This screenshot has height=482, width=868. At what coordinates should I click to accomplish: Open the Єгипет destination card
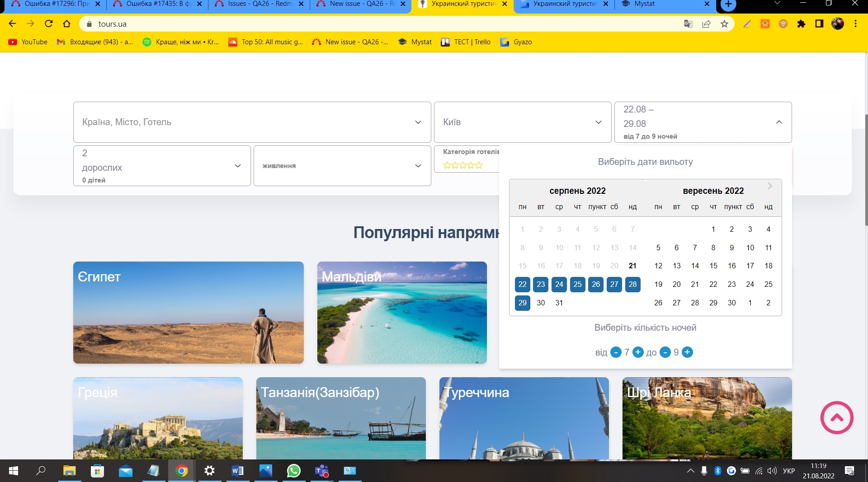[189, 313]
